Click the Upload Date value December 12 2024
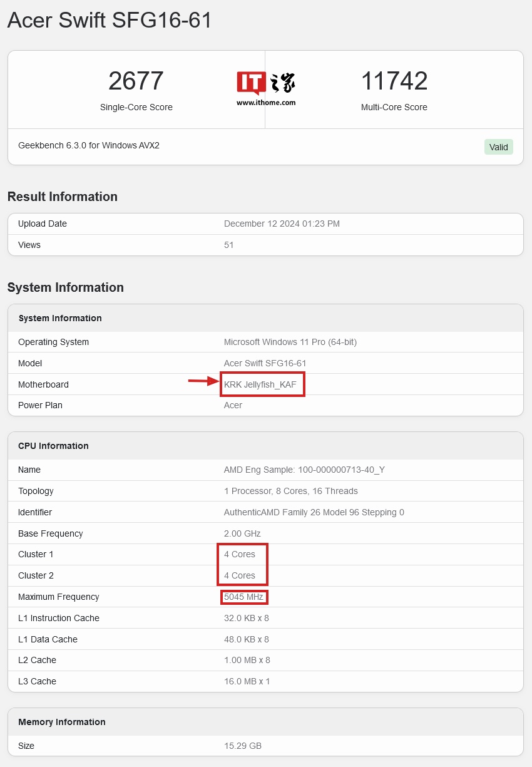Image resolution: width=532 pixels, height=767 pixels. click(282, 224)
